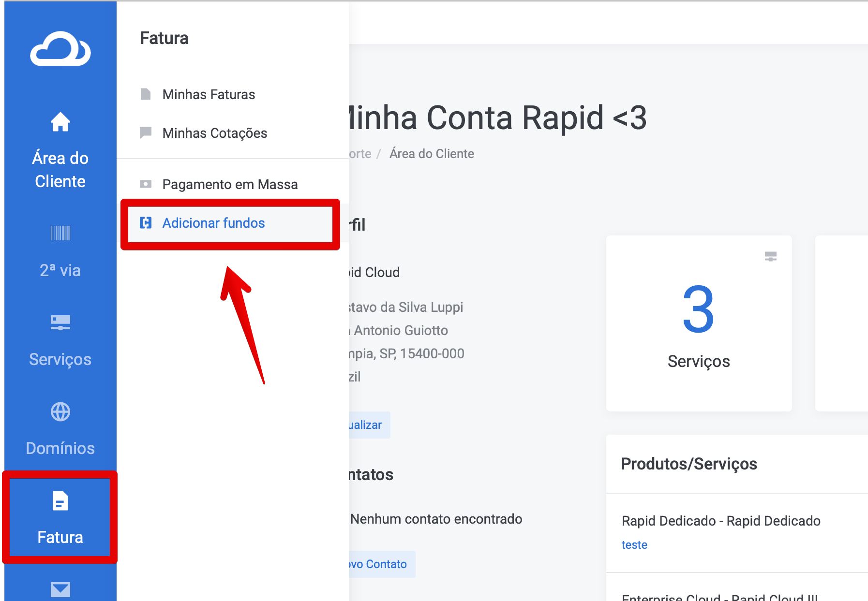Click the partially hidden Atualizar button
Image resolution: width=868 pixels, height=601 pixels.
coord(369,425)
